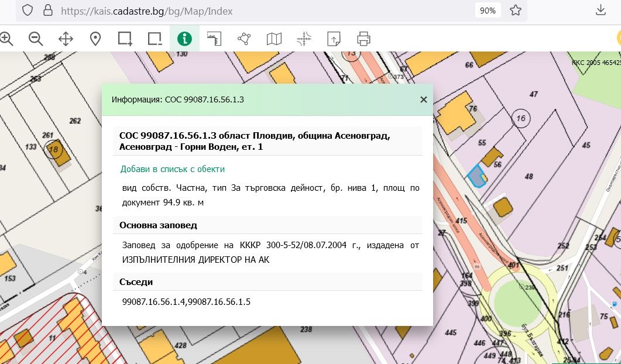The width and height of the screenshot is (621, 364).
Task: Toggle the green information tool
Action: pyautogui.click(x=184, y=39)
